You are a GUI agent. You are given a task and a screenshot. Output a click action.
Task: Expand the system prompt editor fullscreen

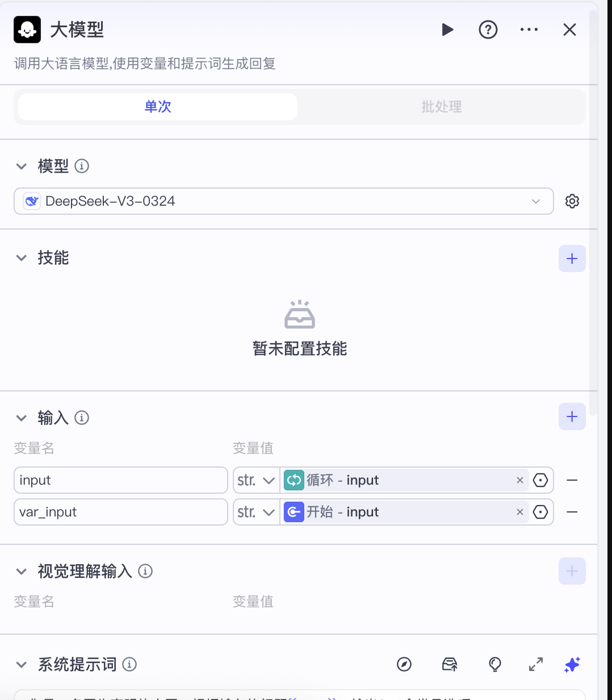click(536, 664)
